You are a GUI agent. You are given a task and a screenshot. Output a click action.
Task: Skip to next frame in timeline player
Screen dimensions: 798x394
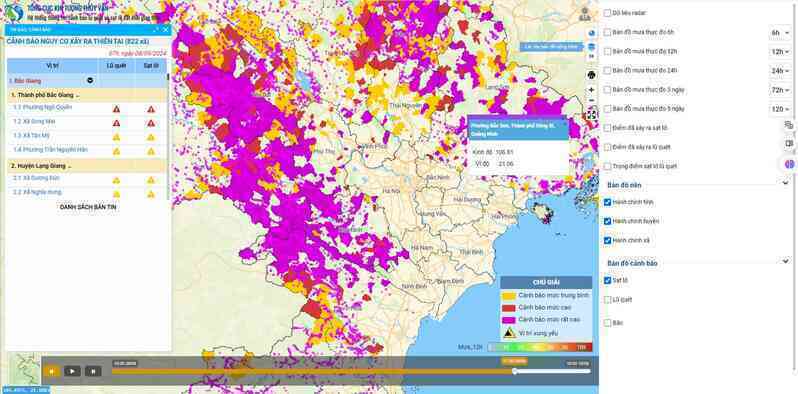[x=93, y=371]
